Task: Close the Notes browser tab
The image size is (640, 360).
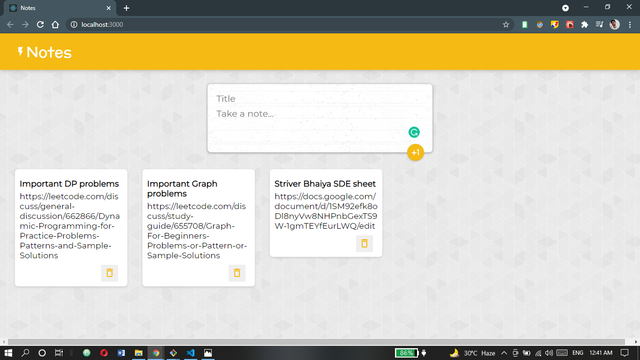Action: pyautogui.click(x=109, y=8)
